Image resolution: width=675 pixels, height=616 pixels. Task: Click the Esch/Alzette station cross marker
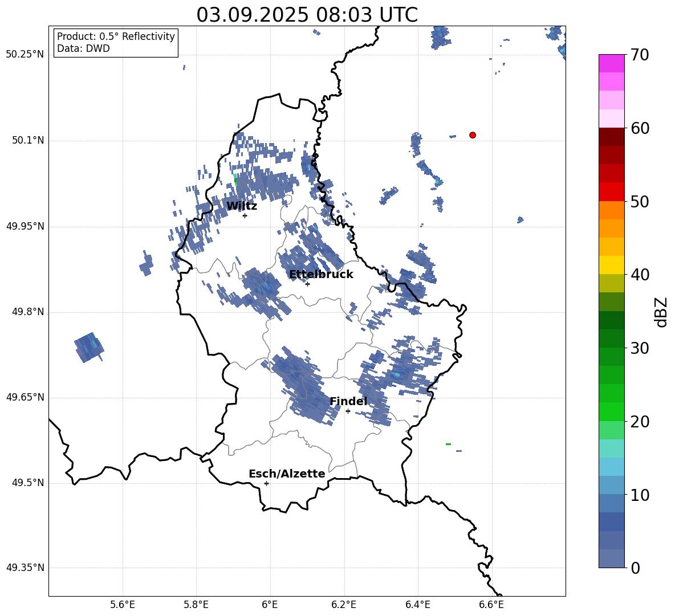point(266,483)
